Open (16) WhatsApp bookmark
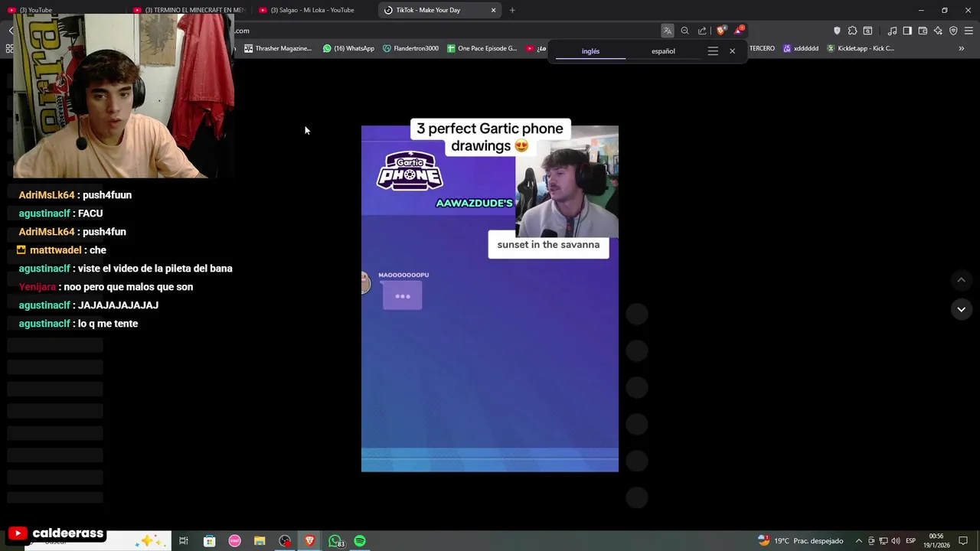 point(348,48)
